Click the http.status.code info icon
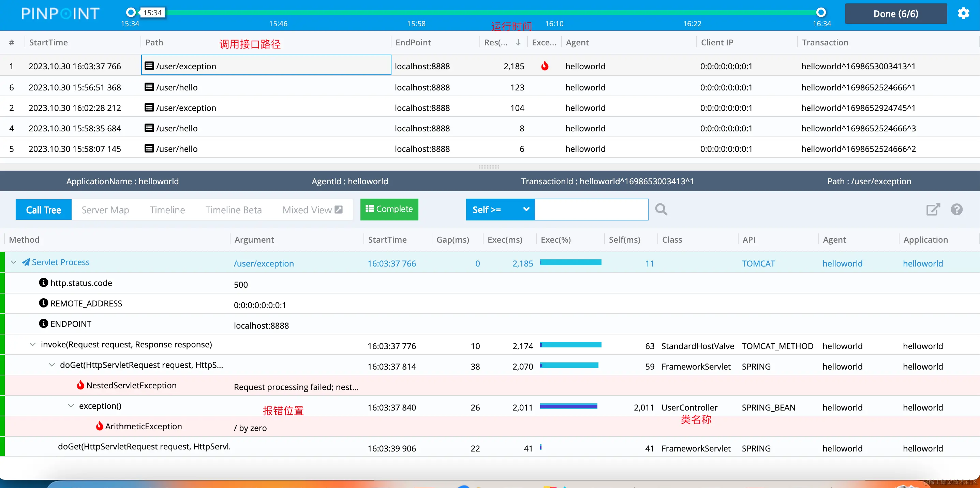The width and height of the screenshot is (980, 488). tap(44, 283)
